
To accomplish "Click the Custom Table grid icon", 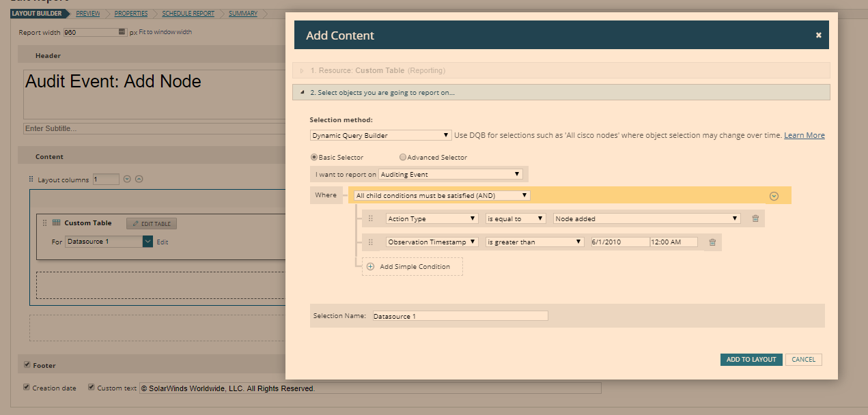I will pyautogui.click(x=57, y=223).
